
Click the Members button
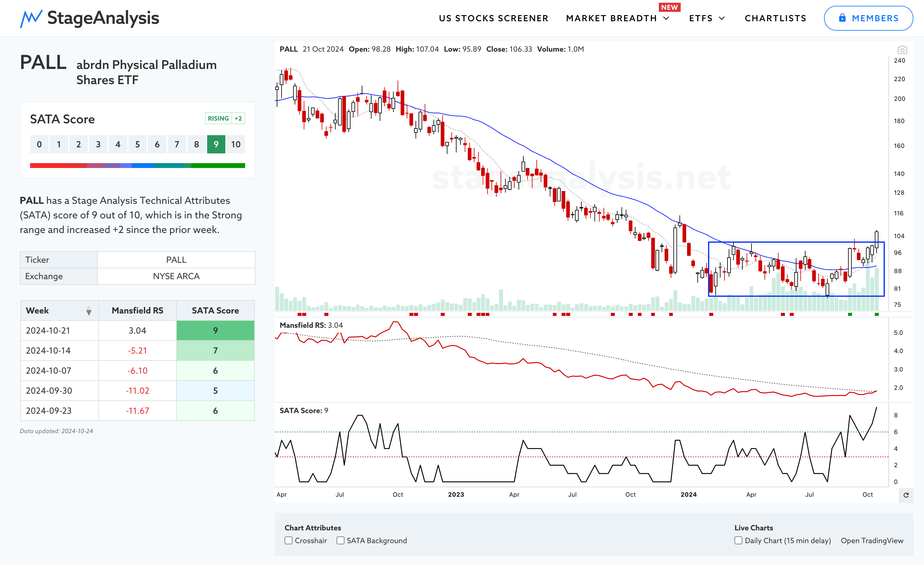pyautogui.click(x=868, y=18)
